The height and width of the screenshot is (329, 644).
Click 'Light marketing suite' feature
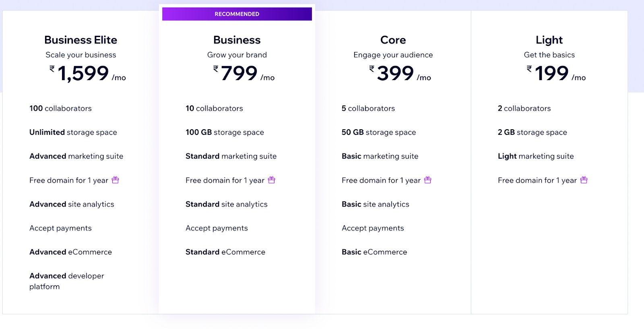tap(536, 156)
